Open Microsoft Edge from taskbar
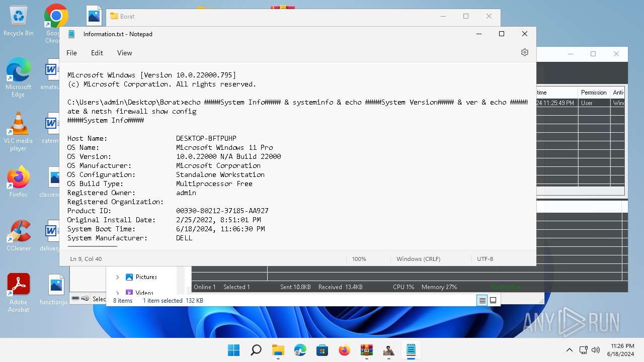This screenshot has height=362, width=644. click(x=300, y=350)
